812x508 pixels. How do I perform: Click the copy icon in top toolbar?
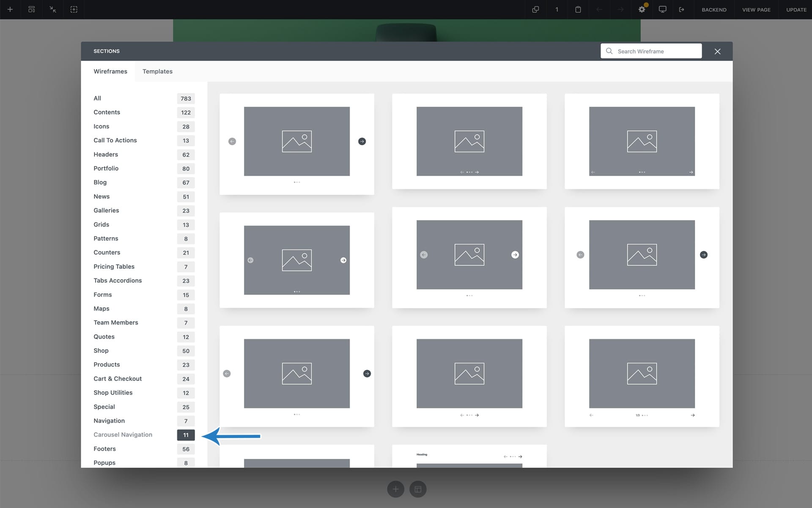pos(535,9)
